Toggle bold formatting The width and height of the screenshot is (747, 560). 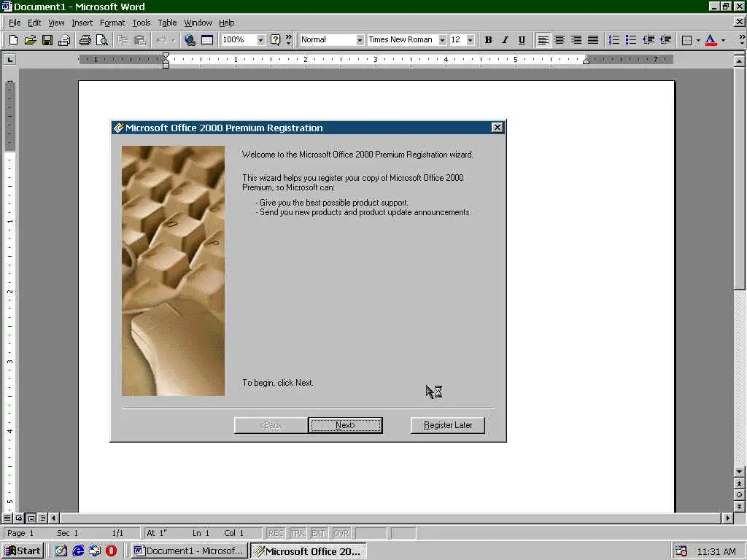tap(488, 40)
